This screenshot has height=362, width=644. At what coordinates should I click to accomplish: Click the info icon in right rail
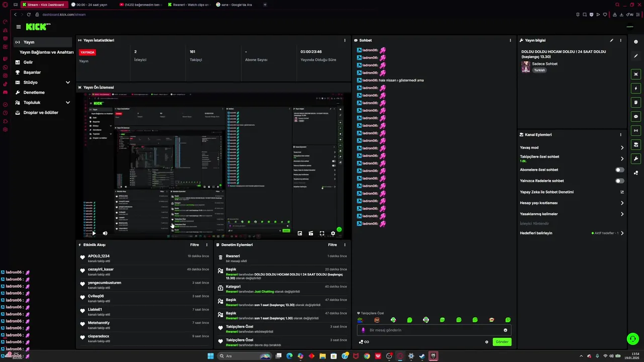pyautogui.click(x=636, y=42)
